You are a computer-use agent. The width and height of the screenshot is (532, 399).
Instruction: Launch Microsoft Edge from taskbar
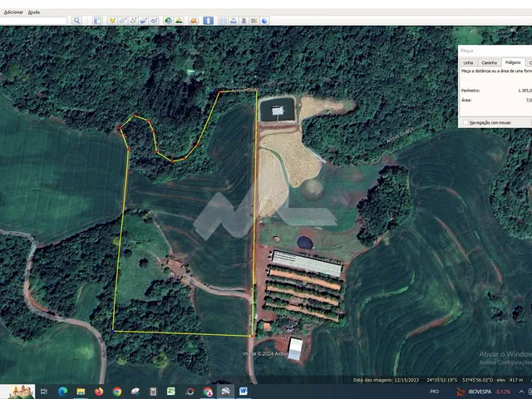pyautogui.click(x=62, y=392)
